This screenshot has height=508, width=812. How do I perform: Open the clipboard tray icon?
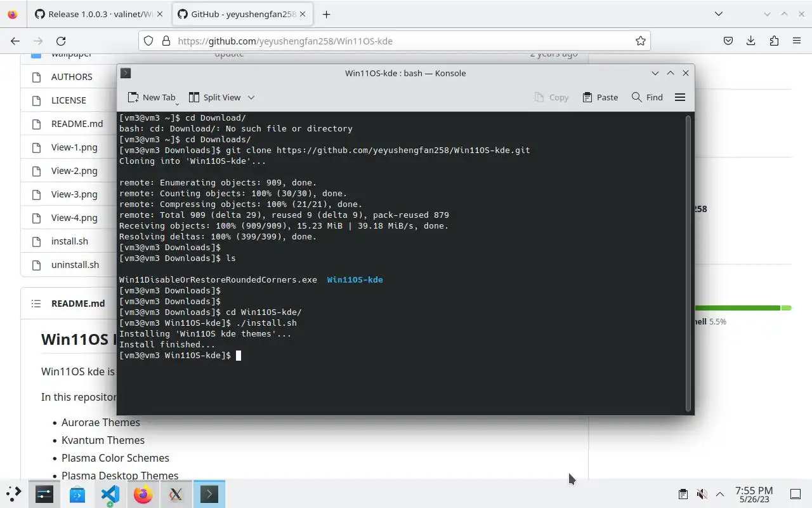[x=683, y=493]
